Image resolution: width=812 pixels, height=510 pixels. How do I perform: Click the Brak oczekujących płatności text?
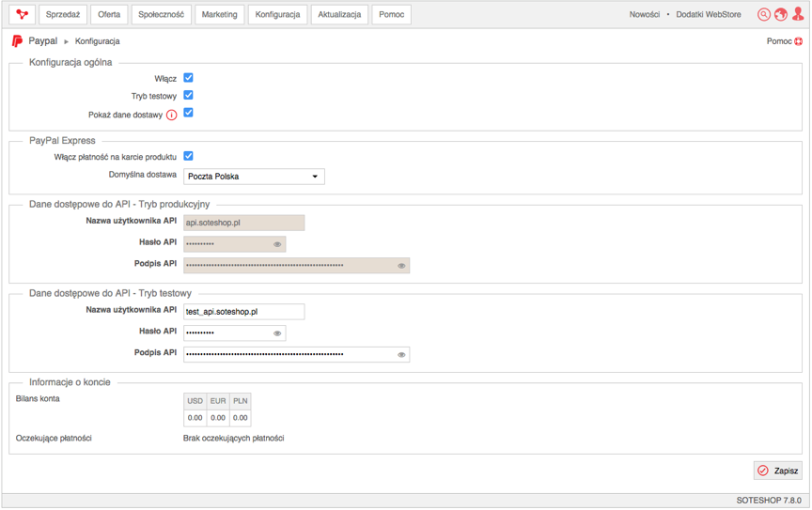(x=234, y=438)
